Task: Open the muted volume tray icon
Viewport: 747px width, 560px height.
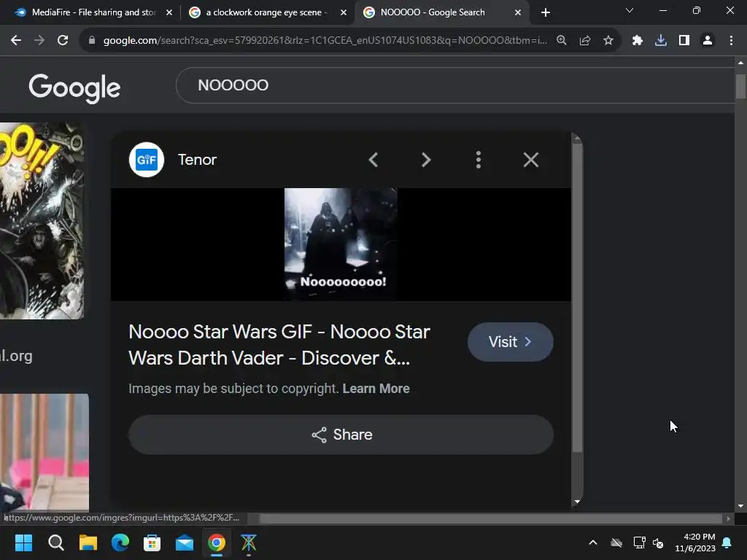Action: click(x=659, y=542)
